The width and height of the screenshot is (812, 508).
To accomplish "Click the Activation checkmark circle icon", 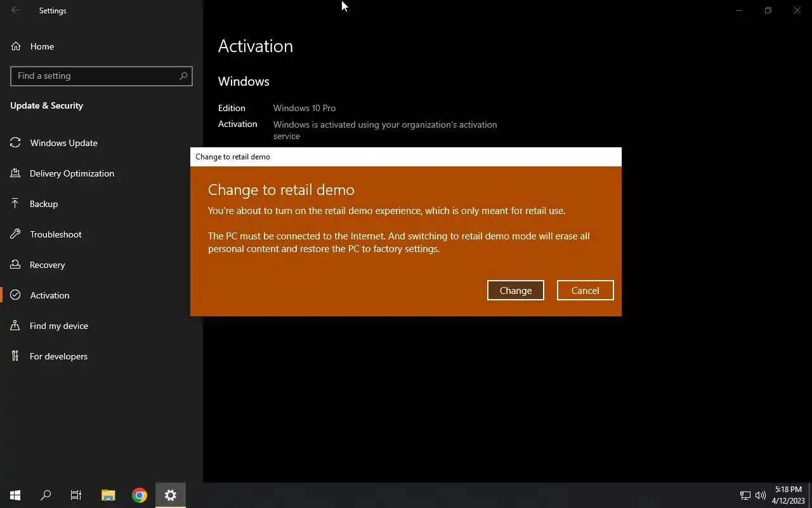I will [x=15, y=295].
